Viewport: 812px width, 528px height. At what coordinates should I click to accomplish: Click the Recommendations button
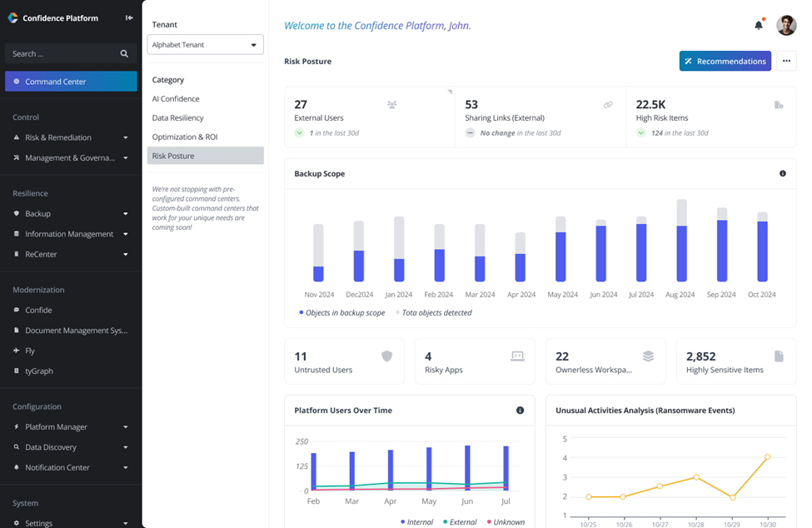[725, 61]
